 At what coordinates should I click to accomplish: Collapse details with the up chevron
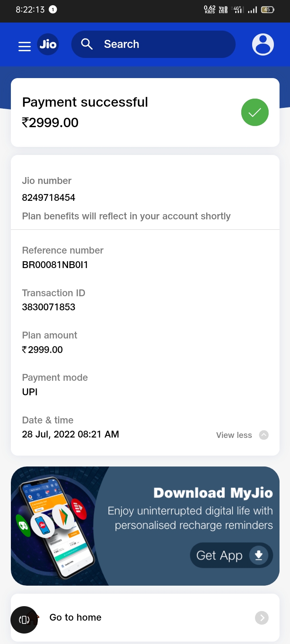pos(264,435)
